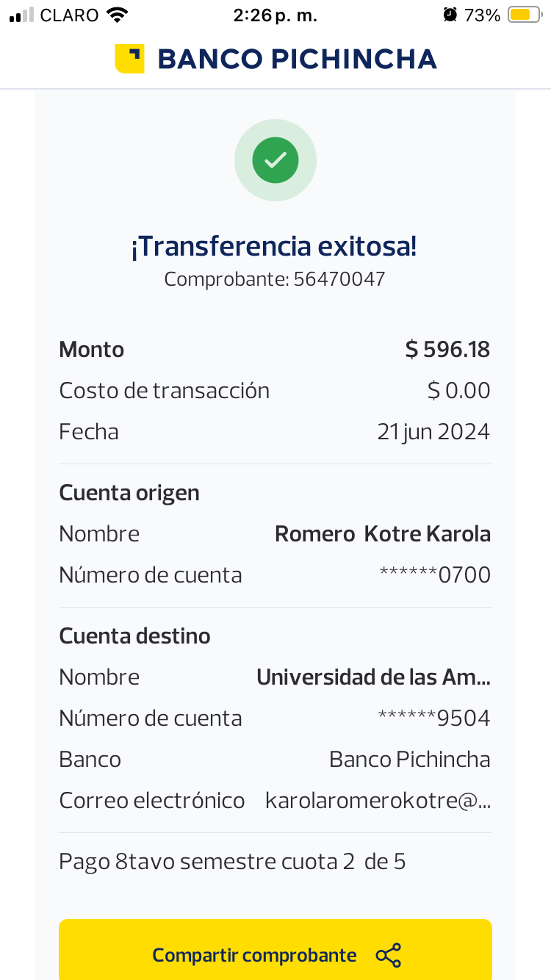Tap the cellular signal bars icon

21,15
